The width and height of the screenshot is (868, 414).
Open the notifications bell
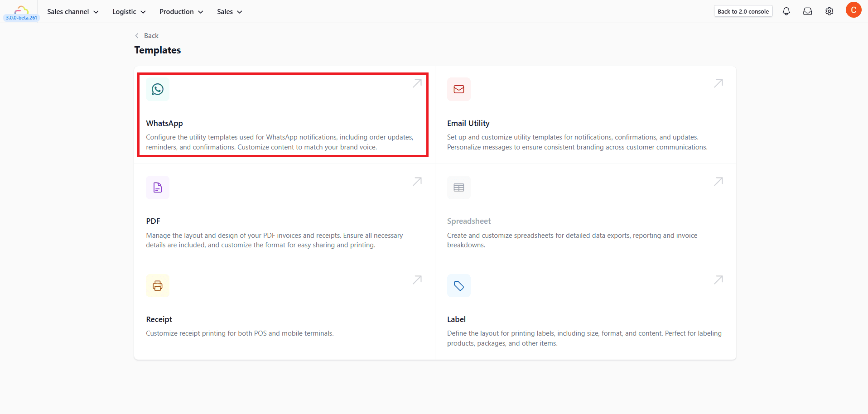[786, 11]
